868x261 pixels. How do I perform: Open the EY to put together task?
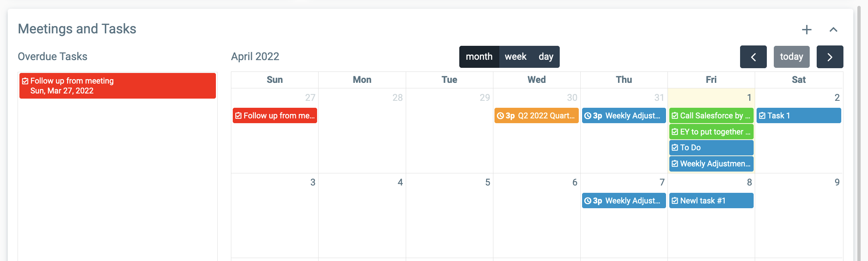pyautogui.click(x=711, y=132)
